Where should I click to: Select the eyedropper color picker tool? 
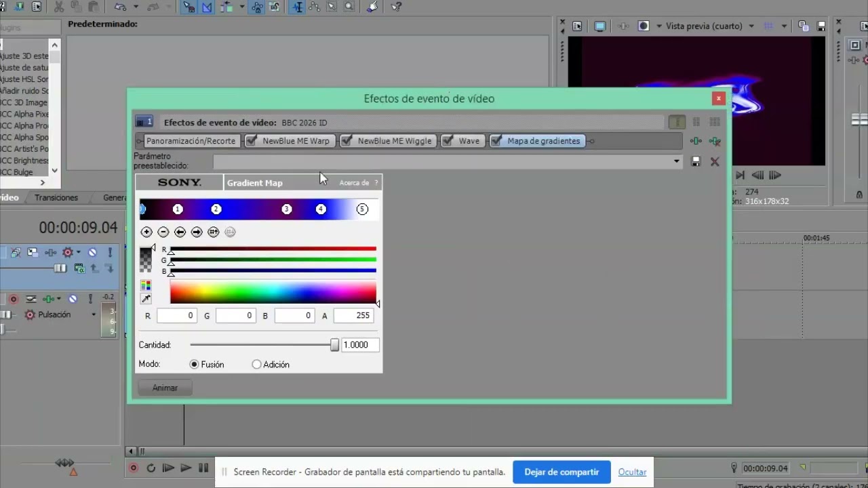tap(146, 299)
